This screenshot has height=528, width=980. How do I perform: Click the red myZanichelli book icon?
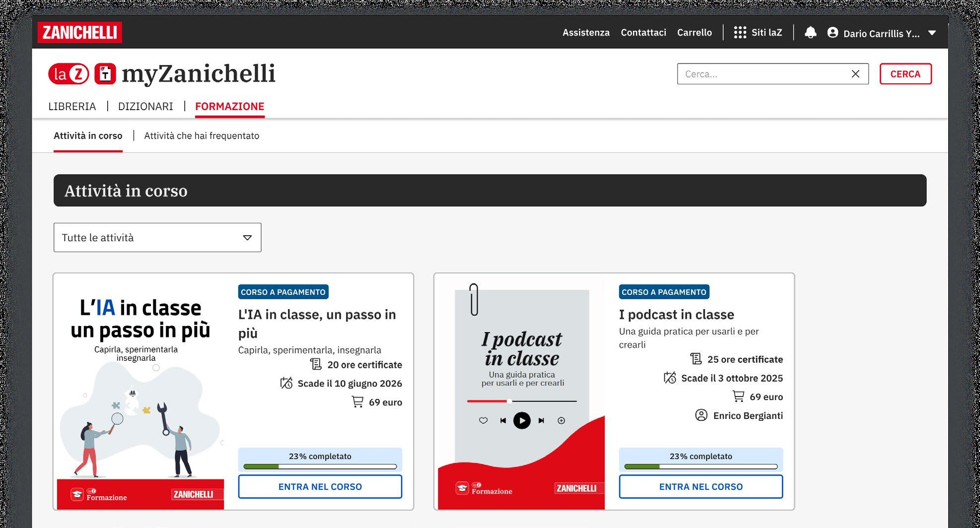(105, 74)
